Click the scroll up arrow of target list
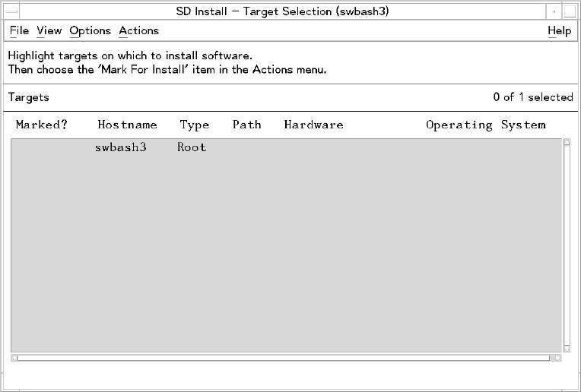The width and height of the screenshot is (581, 392). click(567, 143)
